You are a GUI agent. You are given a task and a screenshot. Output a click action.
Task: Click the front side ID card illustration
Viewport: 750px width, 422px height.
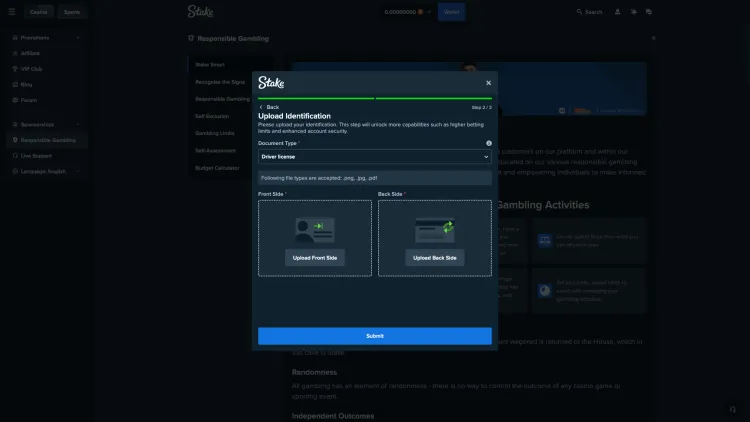coord(315,230)
